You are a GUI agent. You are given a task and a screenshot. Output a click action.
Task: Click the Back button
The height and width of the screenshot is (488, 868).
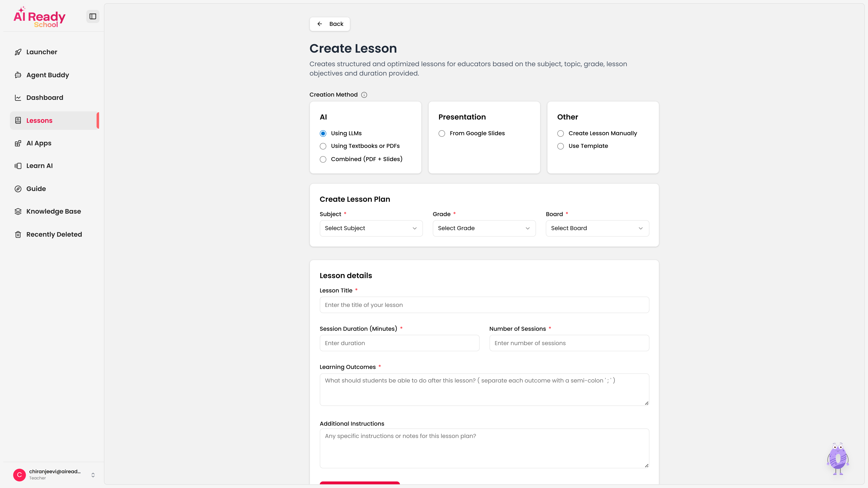(x=330, y=24)
